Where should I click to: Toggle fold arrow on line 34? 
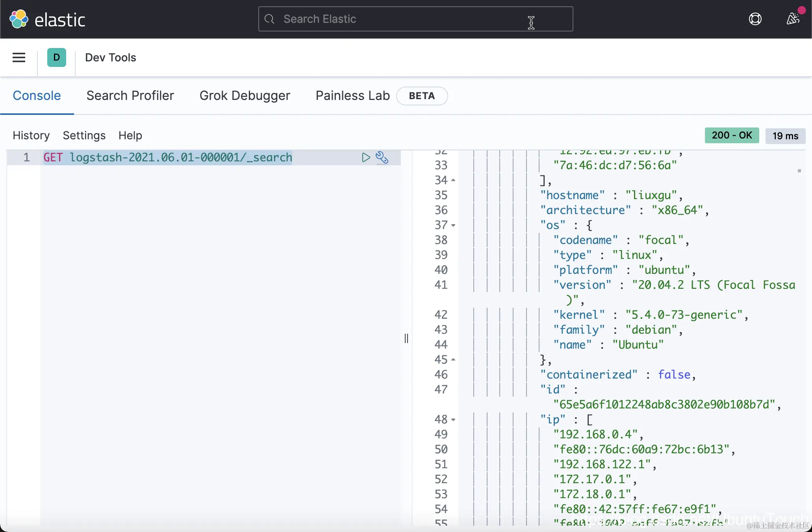click(x=453, y=180)
